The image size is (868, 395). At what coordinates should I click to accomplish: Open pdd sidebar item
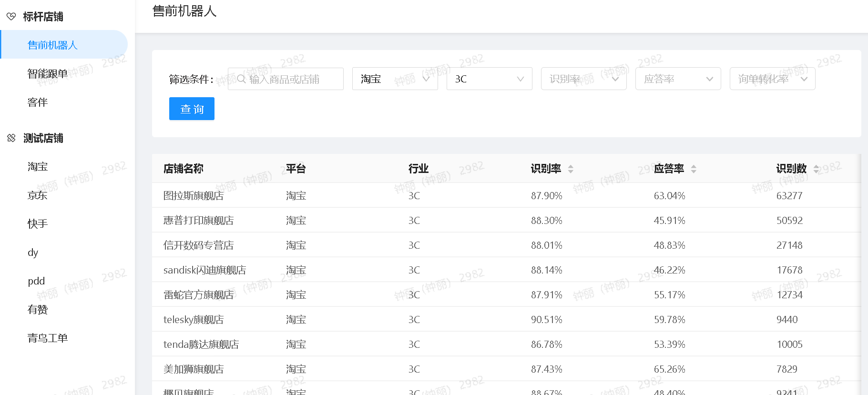coord(36,281)
